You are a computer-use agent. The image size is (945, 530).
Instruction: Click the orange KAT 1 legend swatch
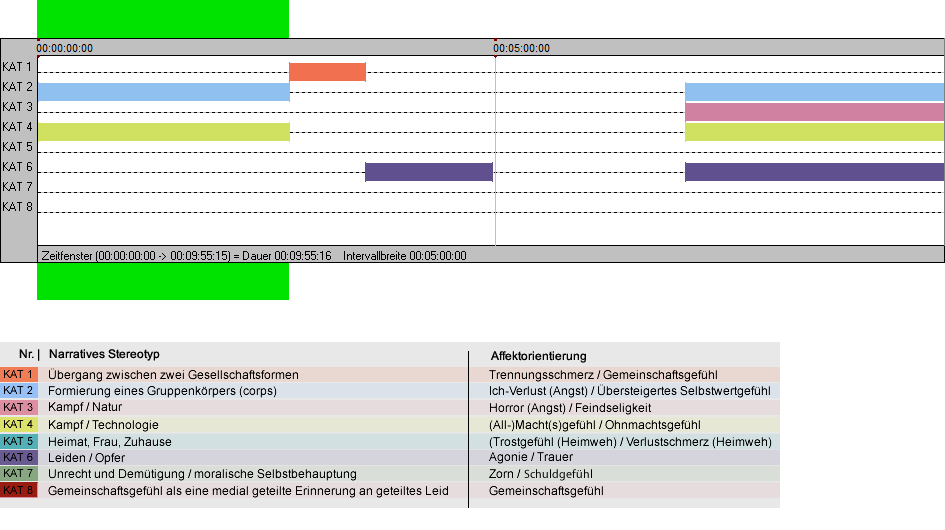19,374
